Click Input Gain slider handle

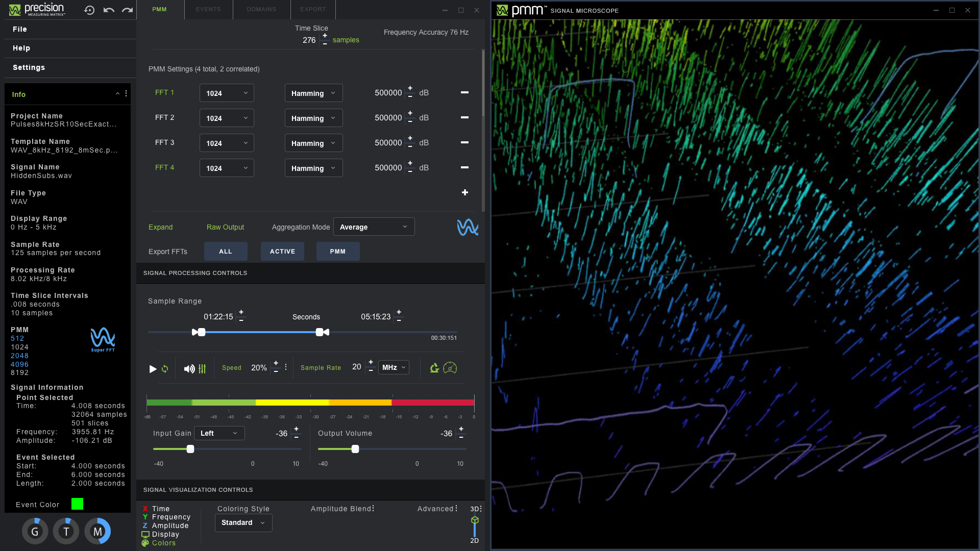(x=190, y=449)
